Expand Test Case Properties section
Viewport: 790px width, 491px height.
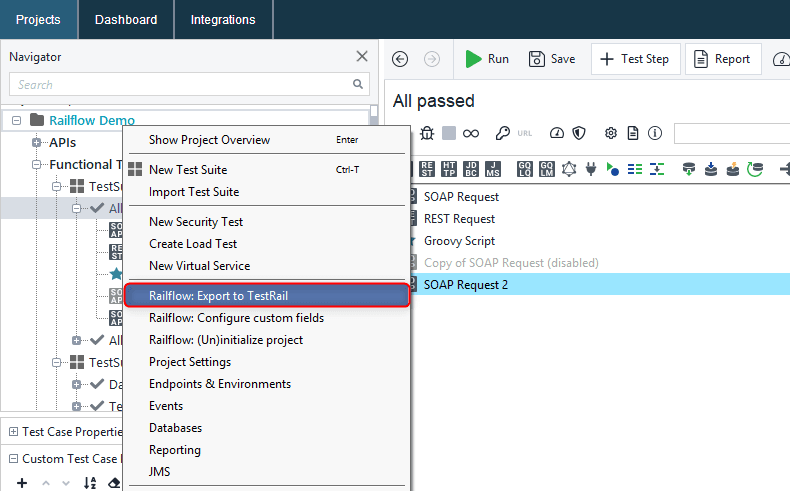14,432
